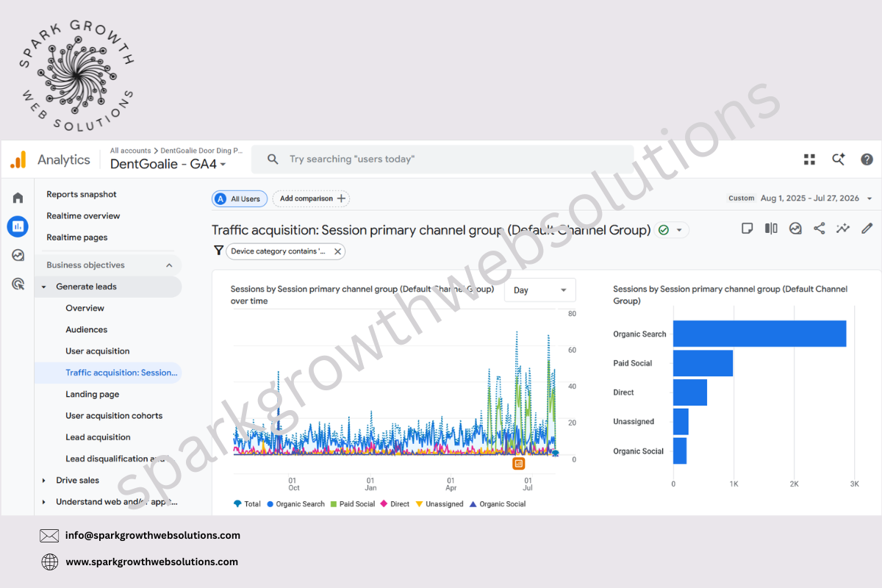Open the Audiences report

pyautogui.click(x=86, y=330)
